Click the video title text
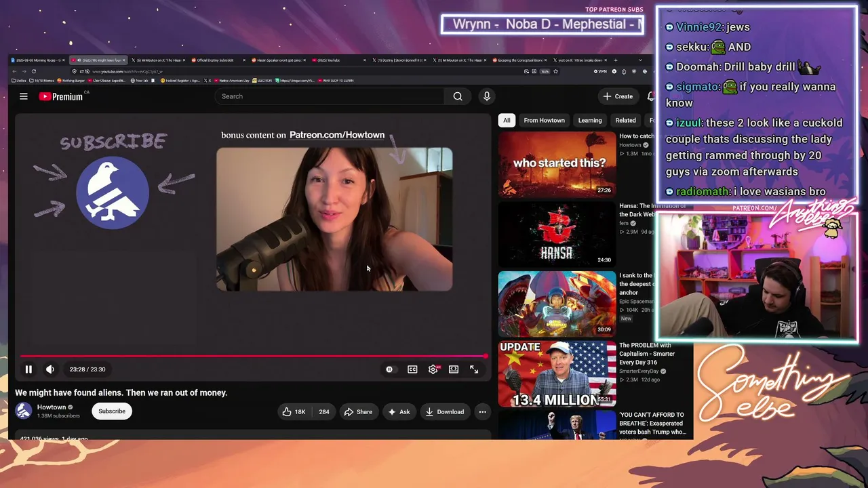 click(x=121, y=392)
